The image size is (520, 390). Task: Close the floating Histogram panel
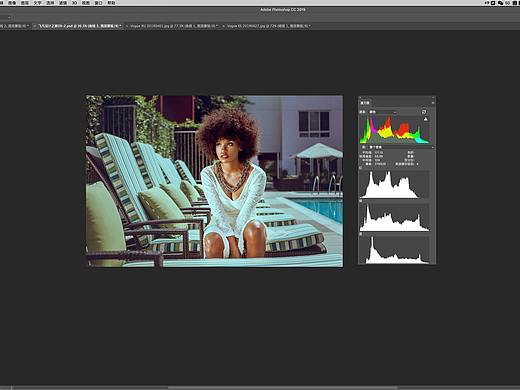pos(360,98)
